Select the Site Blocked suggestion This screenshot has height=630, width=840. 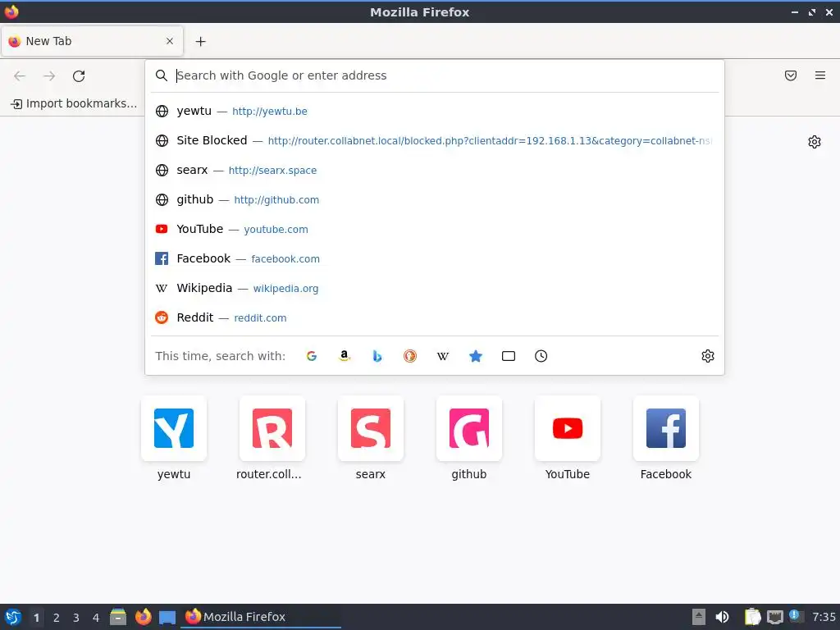click(x=435, y=140)
